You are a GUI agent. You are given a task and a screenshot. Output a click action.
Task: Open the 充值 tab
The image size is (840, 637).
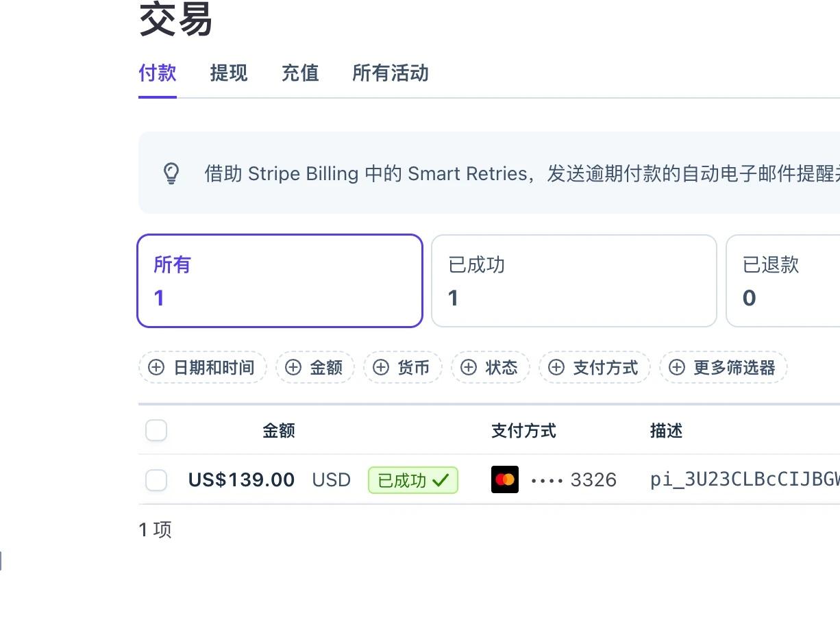[x=300, y=73]
